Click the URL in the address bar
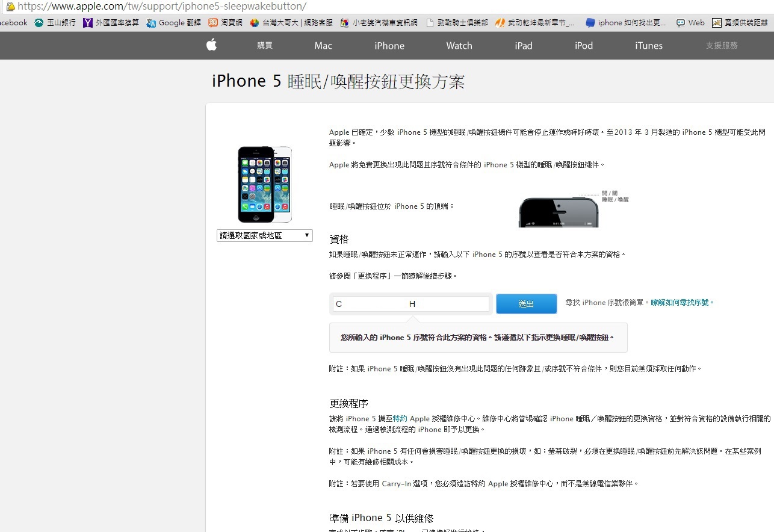 tap(162, 7)
